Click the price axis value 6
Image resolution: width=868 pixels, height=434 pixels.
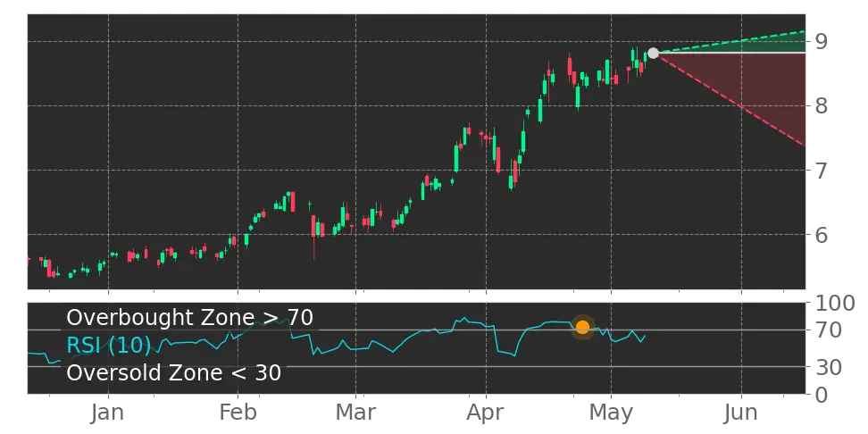click(x=821, y=234)
